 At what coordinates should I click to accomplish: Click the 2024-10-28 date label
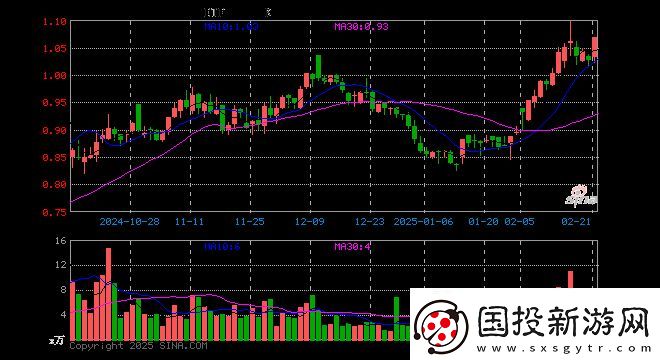point(130,221)
